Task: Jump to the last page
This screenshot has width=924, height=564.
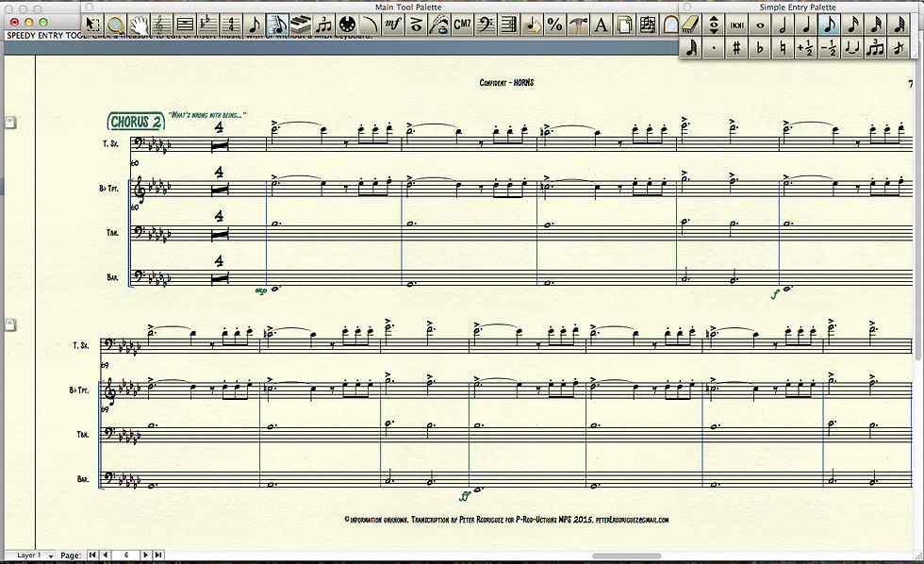Action: 158,555
